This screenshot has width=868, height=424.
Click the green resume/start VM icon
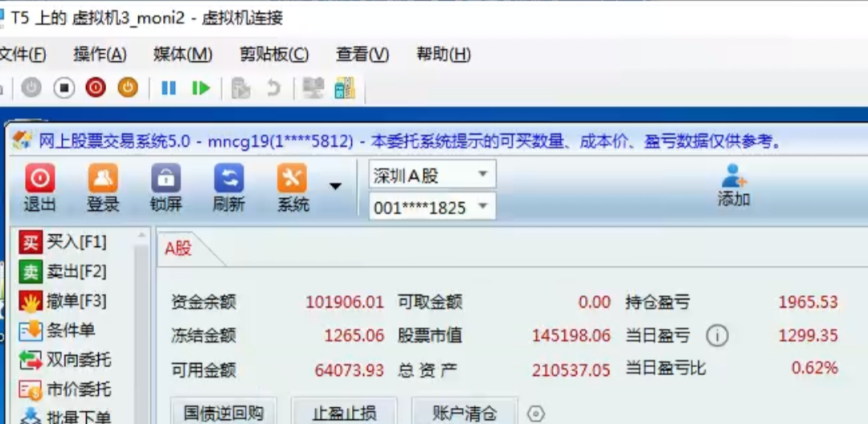[x=201, y=88]
